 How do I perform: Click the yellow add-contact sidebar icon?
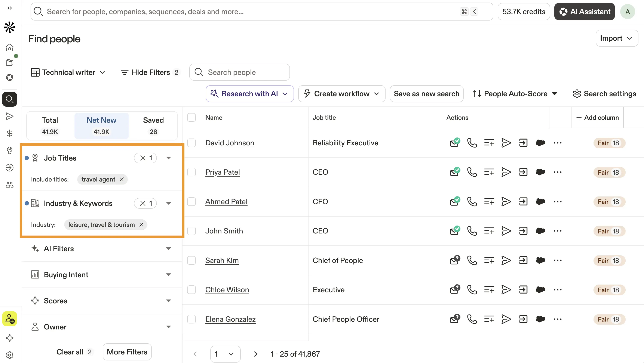point(9,319)
